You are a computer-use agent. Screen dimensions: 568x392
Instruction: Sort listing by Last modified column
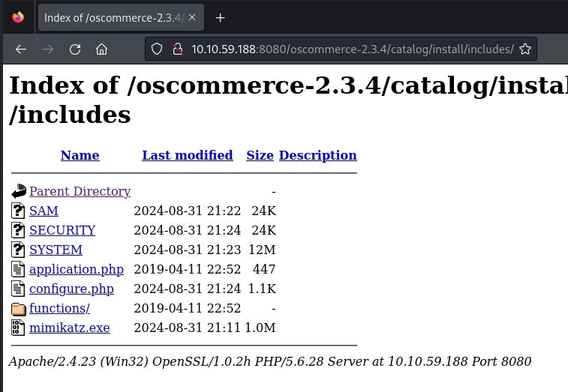pyautogui.click(x=188, y=155)
